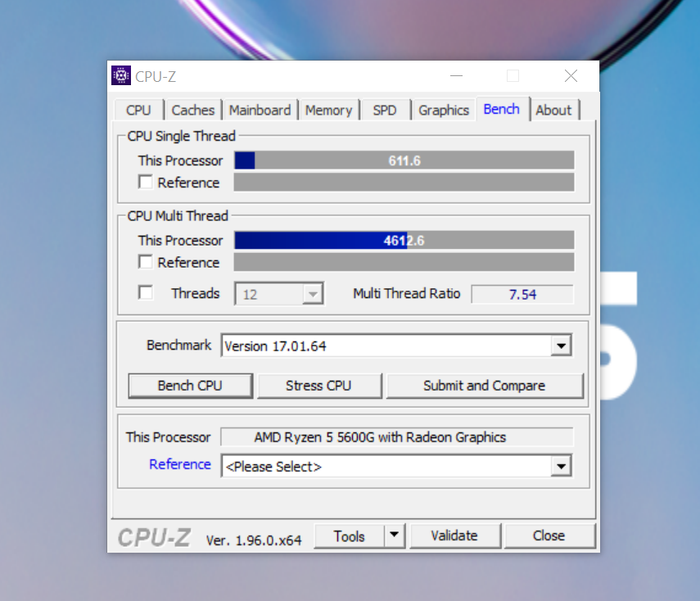Click the Close button at bottom
700x601 pixels.
point(549,535)
